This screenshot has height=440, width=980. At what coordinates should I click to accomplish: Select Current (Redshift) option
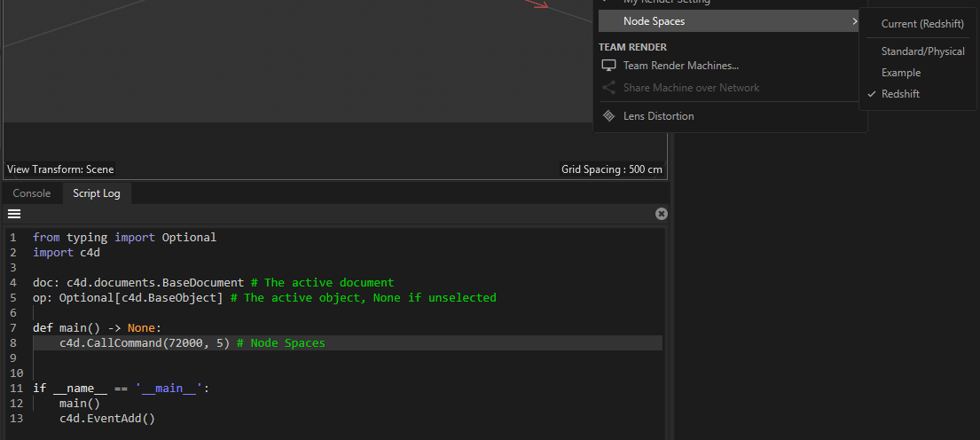[x=922, y=24]
